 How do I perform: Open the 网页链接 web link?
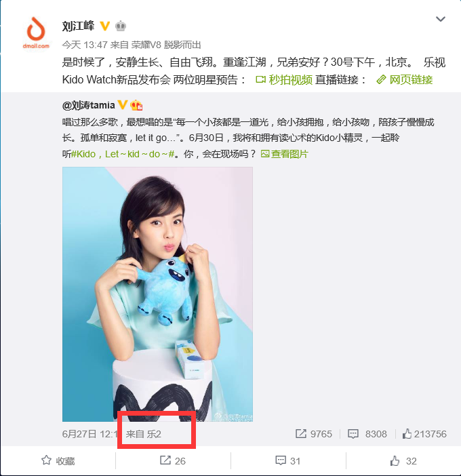click(x=405, y=80)
